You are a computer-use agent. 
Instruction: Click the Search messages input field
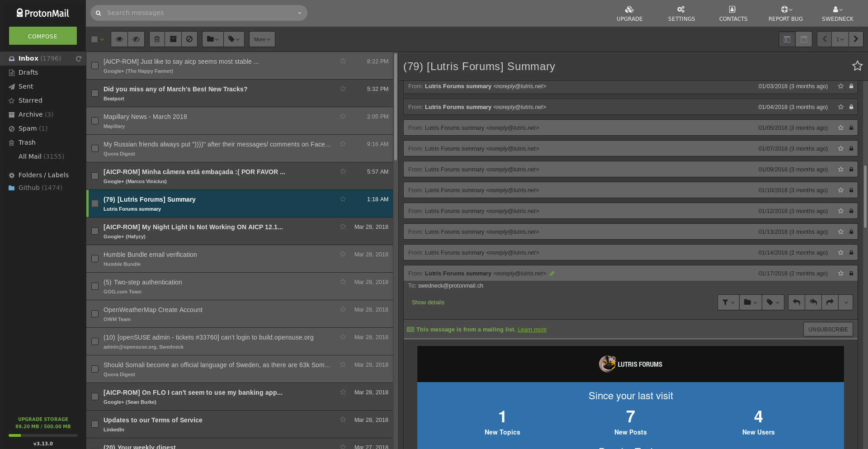tap(199, 13)
